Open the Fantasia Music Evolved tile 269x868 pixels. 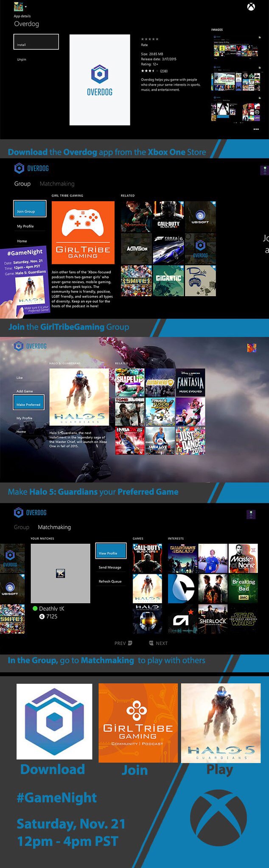191,382
